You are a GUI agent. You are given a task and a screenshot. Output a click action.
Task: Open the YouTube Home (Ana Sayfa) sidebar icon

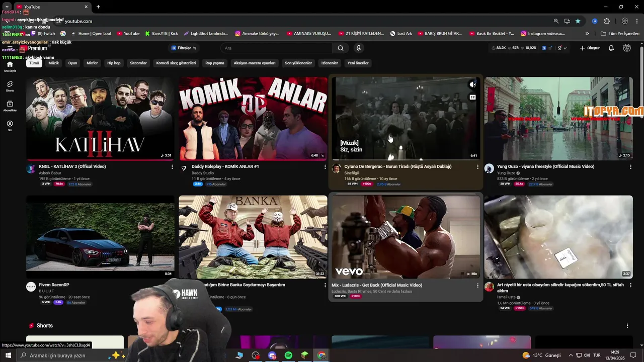coord(10,66)
